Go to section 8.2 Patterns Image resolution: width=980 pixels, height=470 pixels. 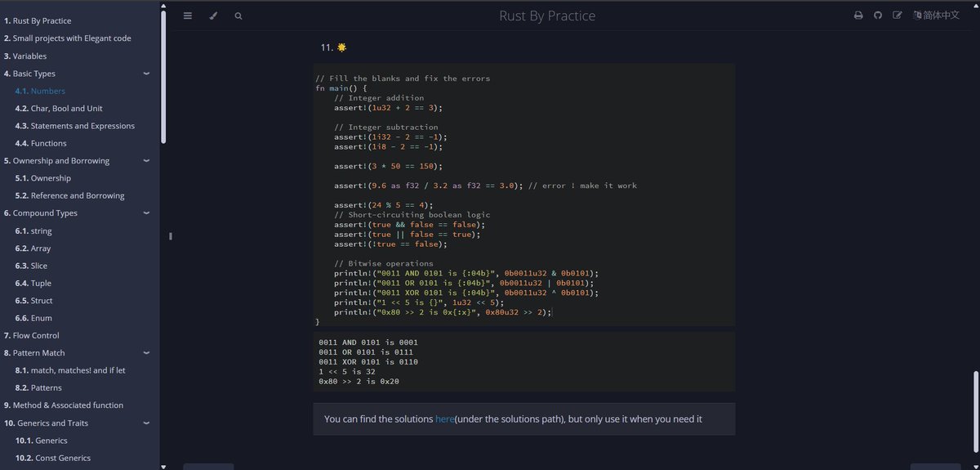38,387
